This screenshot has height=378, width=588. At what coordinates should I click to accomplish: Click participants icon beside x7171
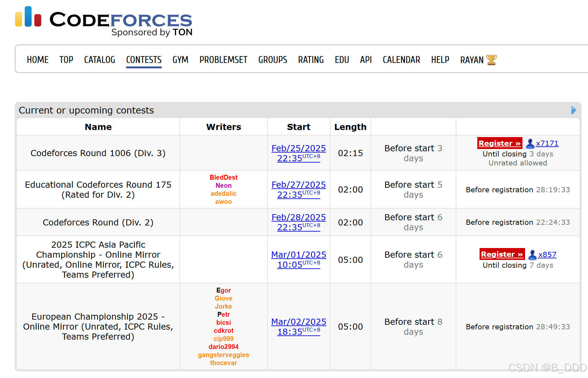(530, 143)
